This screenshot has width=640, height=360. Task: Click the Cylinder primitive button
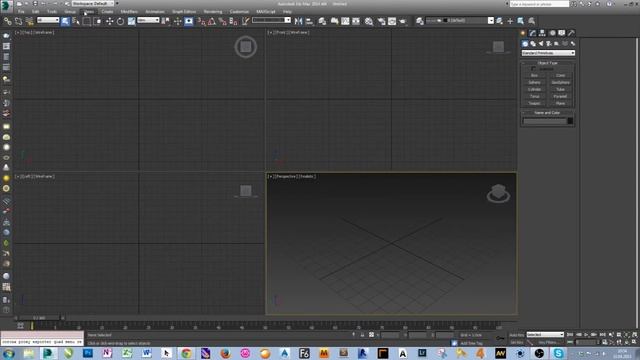[534, 89]
